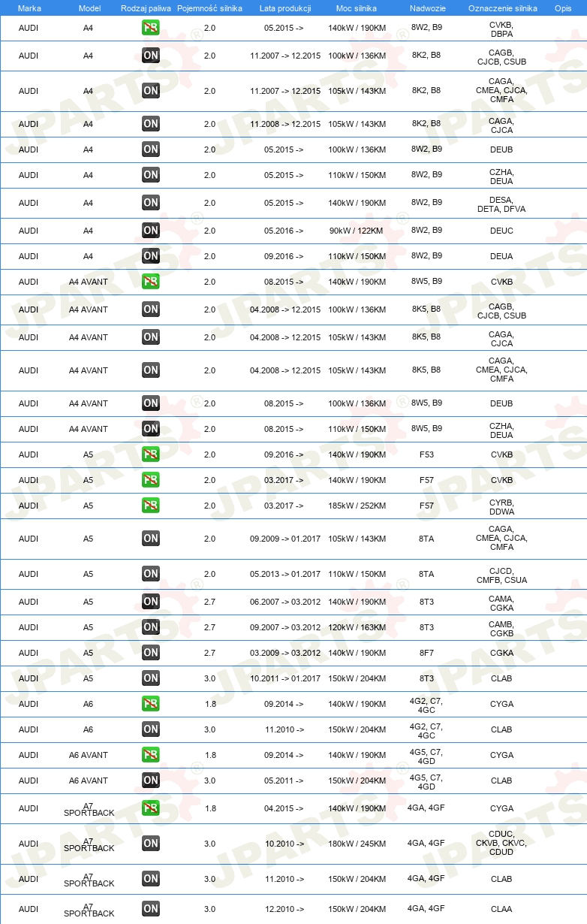Select the Pojemność silnika column header
Viewport: 587px width, 924px height.
pos(209,8)
